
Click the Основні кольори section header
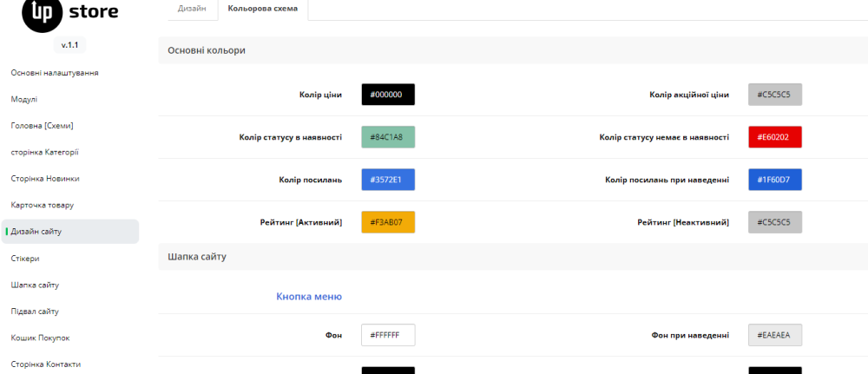[x=513, y=50]
